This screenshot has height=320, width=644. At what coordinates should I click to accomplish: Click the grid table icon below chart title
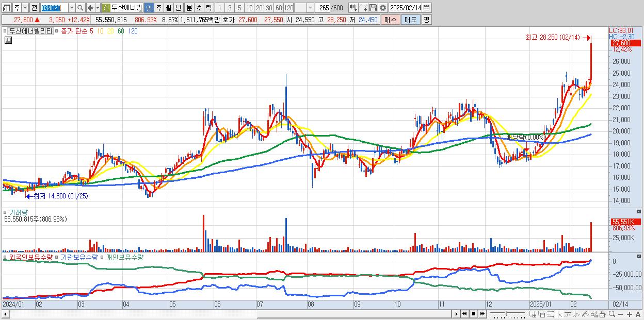8,40
